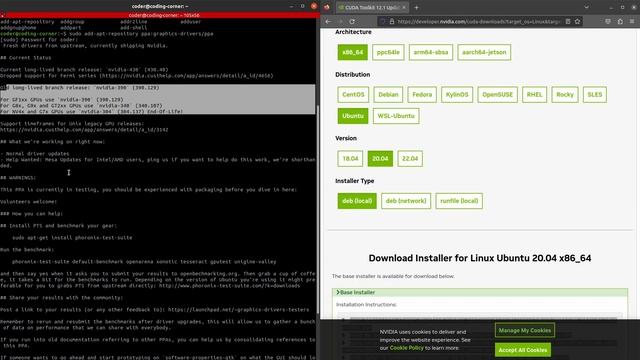
Task: Open the Firefox hamburger application menu
Action: (632, 21)
